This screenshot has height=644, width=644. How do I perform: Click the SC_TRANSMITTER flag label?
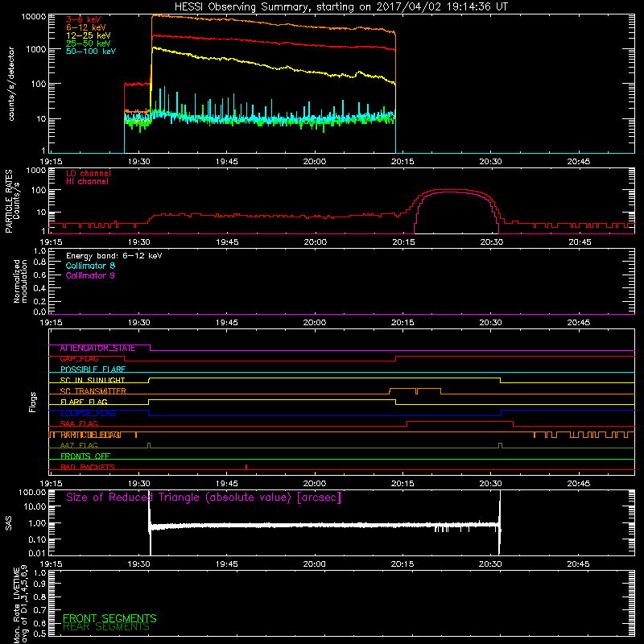click(93, 391)
